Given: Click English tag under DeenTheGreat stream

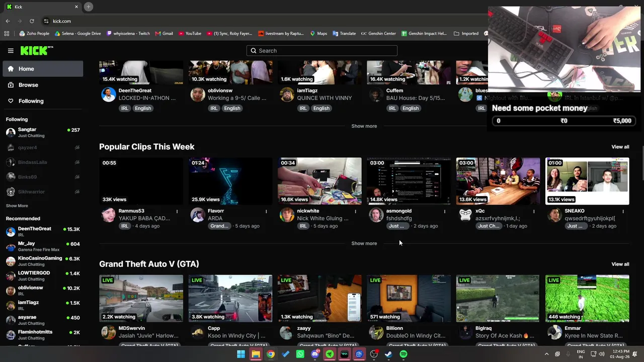Looking at the screenshot, I should pos(143,108).
